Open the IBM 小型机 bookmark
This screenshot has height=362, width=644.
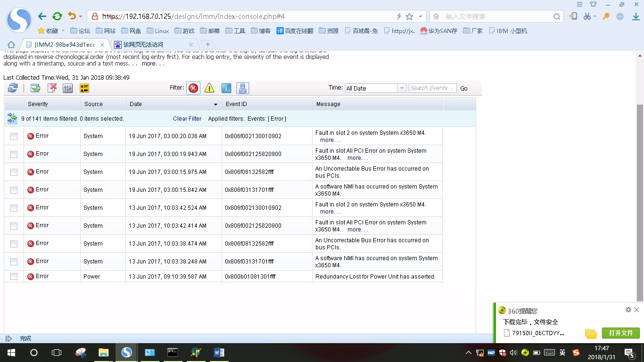pyautogui.click(x=507, y=31)
